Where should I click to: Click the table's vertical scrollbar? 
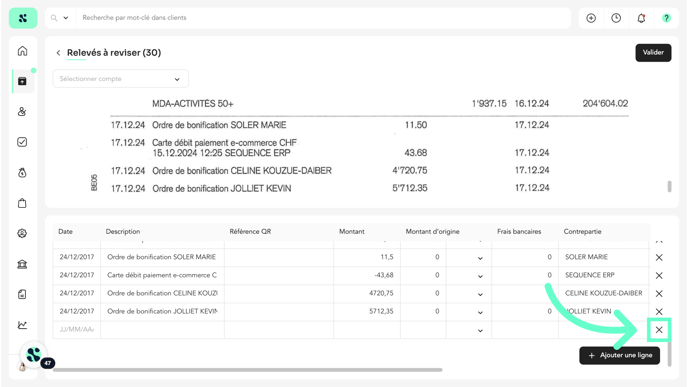click(669, 353)
